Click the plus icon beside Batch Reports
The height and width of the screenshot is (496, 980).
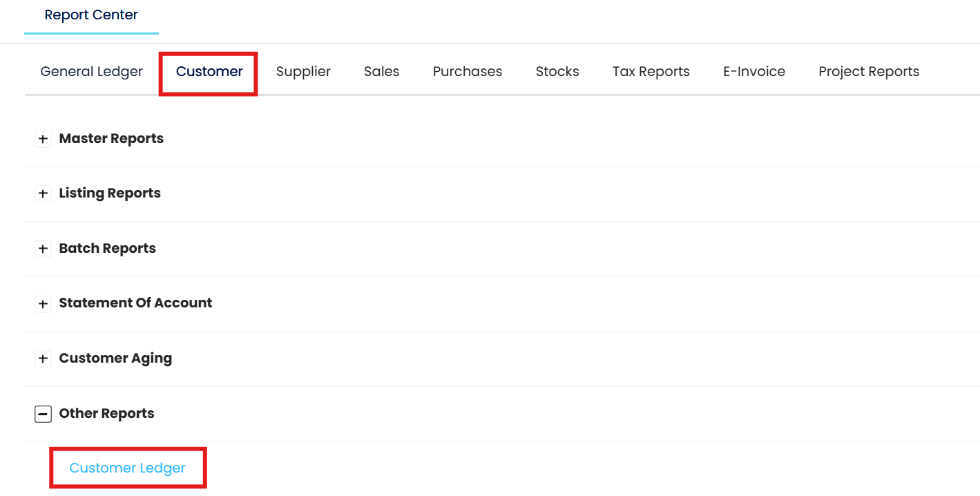click(x=43, y=249)
